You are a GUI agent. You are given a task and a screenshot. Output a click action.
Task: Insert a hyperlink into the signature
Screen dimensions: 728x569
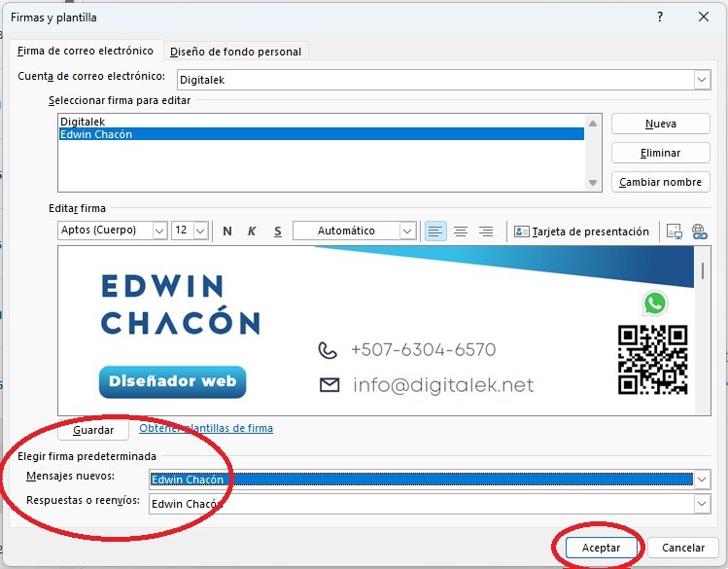pyautogui.click(x=699, y=231)
